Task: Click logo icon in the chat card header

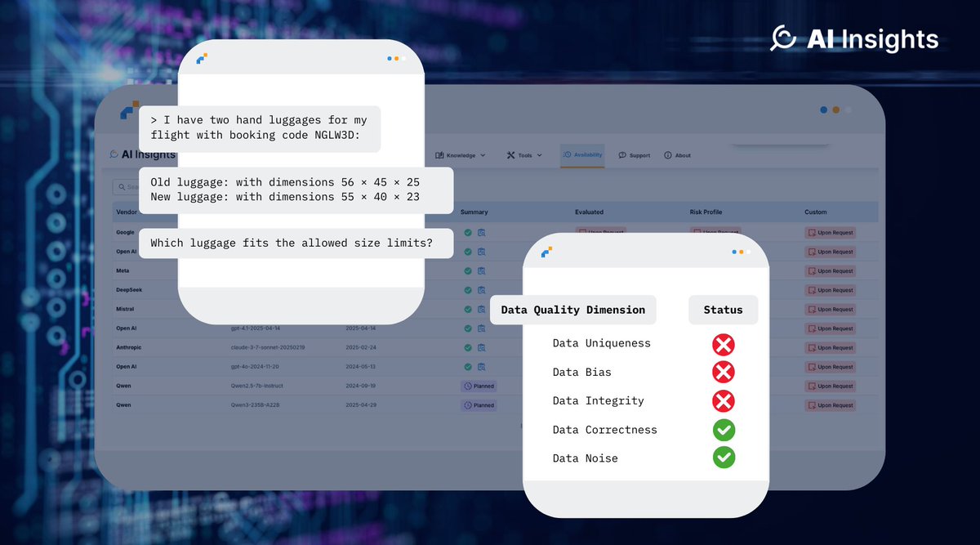Action: [202, 59]
